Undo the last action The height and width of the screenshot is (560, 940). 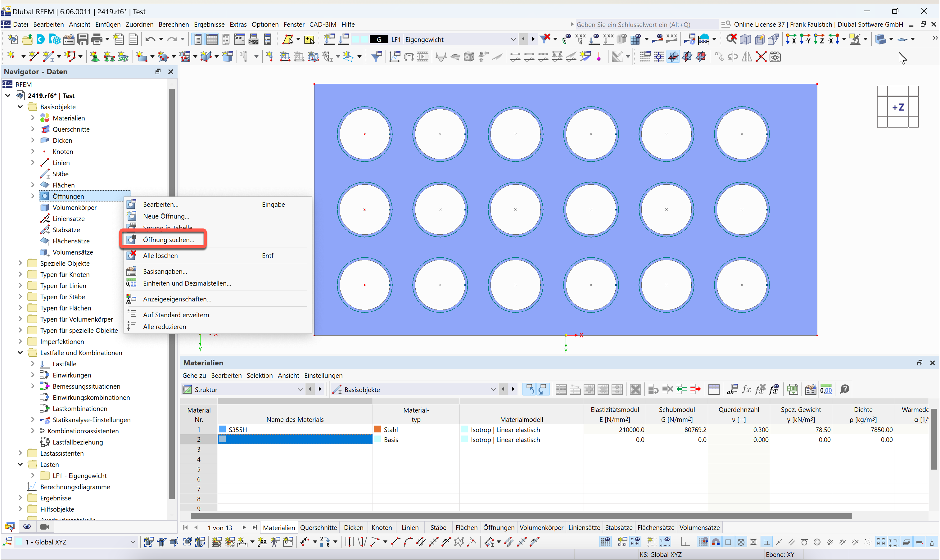click(151, 39)
